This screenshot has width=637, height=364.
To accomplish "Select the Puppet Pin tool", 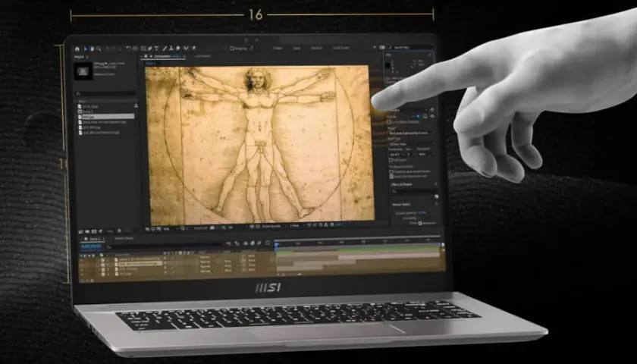I will click(194, 49).
